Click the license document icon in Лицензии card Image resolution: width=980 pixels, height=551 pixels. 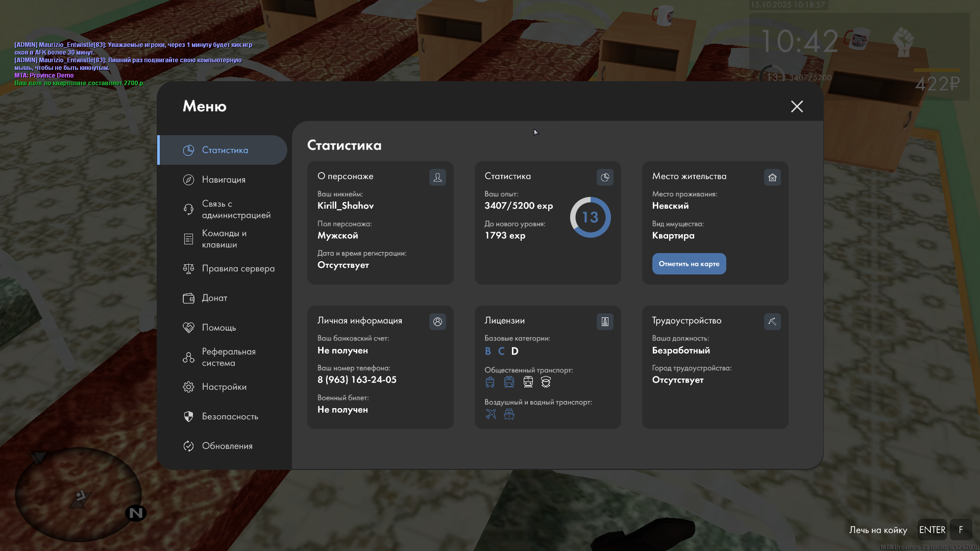point(605,321)
